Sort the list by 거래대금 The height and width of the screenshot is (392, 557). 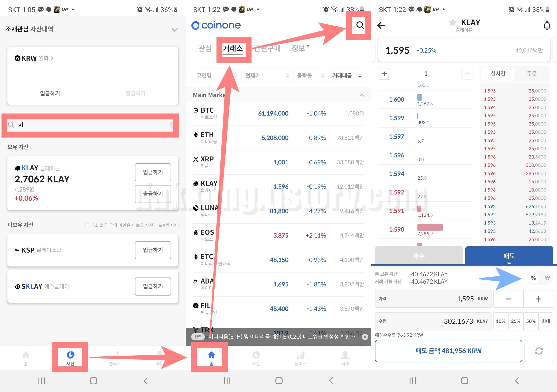(346, 76)
